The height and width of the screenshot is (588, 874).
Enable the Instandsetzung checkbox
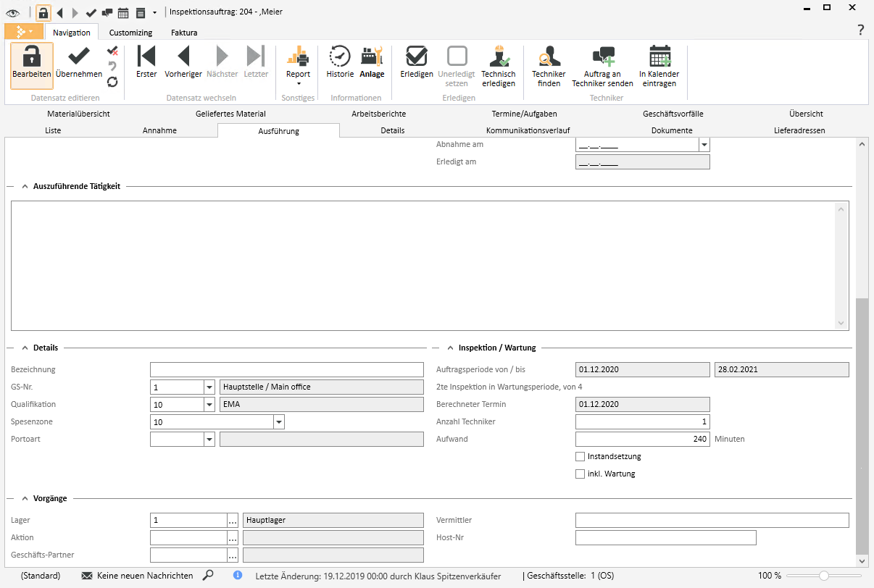pyautogui.click(x=580, y=457)
